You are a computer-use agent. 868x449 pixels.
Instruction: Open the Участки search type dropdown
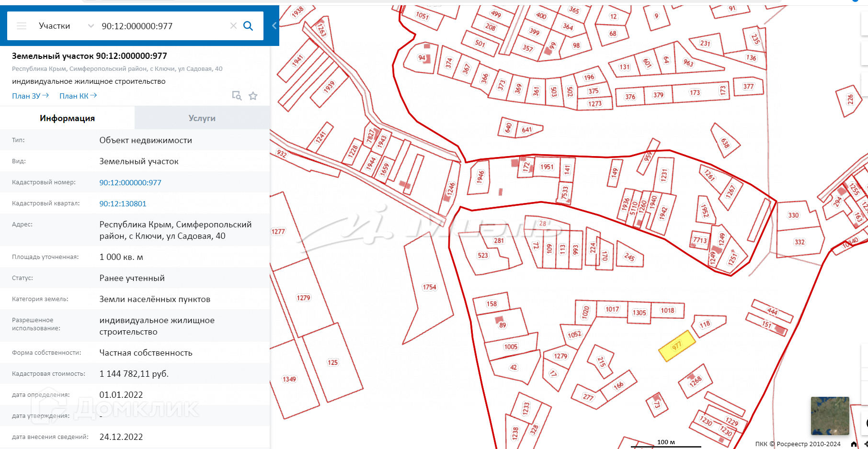91,26
